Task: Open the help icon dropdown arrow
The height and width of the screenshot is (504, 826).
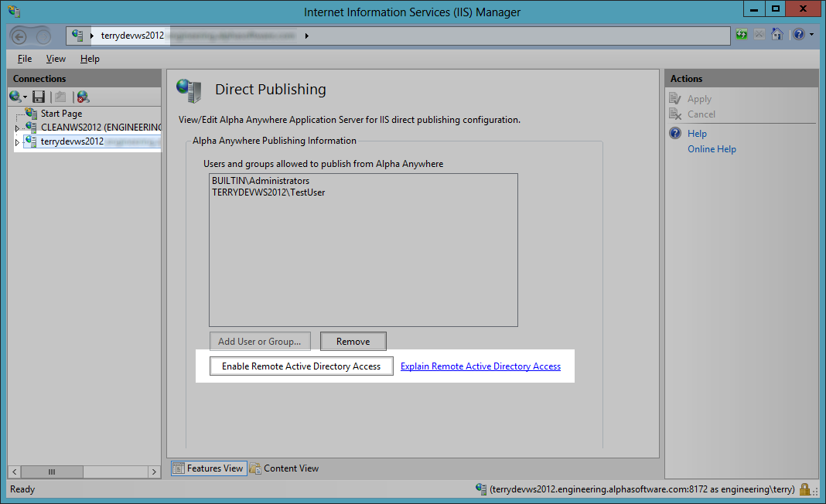Action: [811, 35]
